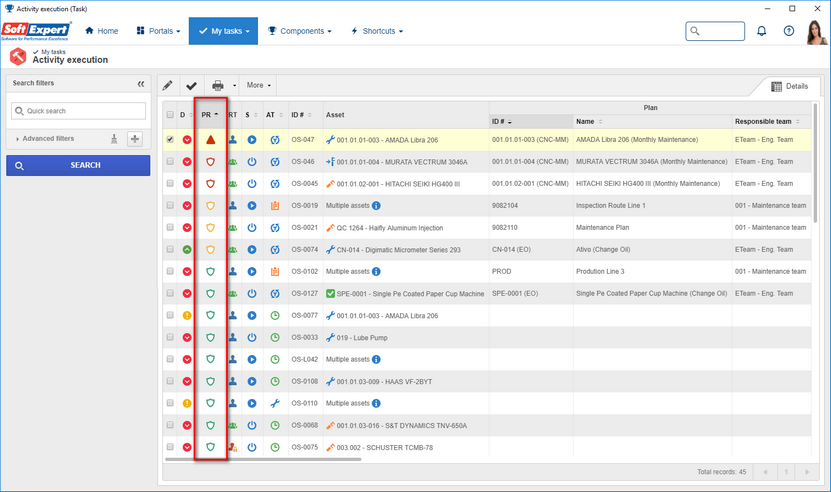831x492 pixels.
Task: Check the OS-0019 row checkbox
Action: coord(170,205)
